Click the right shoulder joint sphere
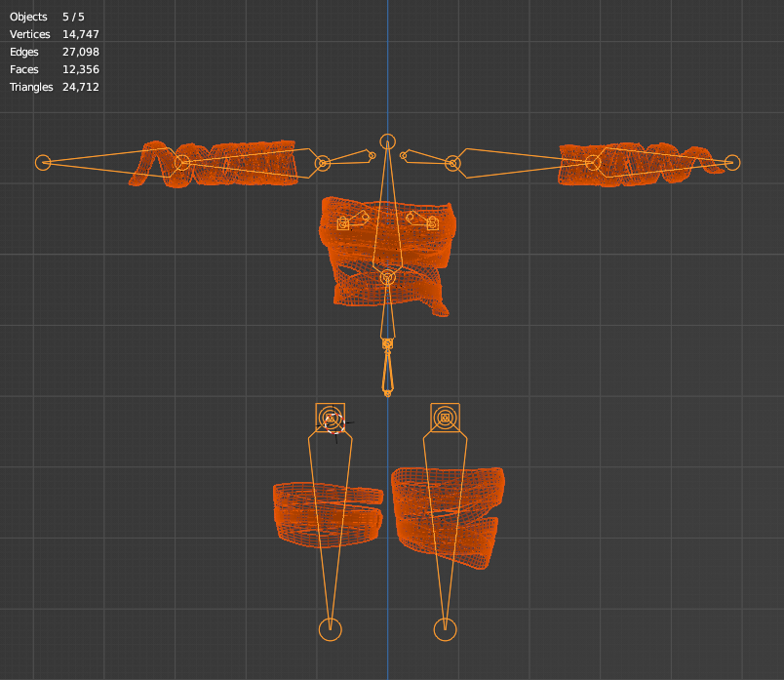This screenshot has height=680, width=784. tap(453, 163)
